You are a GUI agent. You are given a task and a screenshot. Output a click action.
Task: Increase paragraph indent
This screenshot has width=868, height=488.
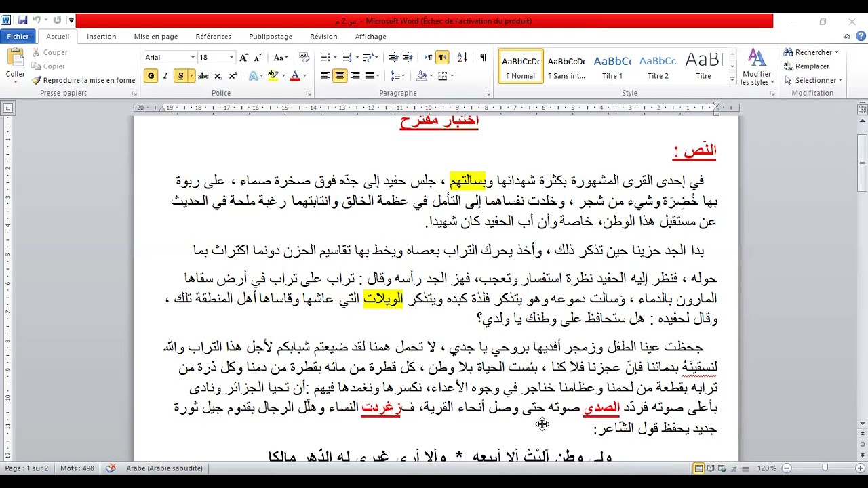click(x=408, y=58)
